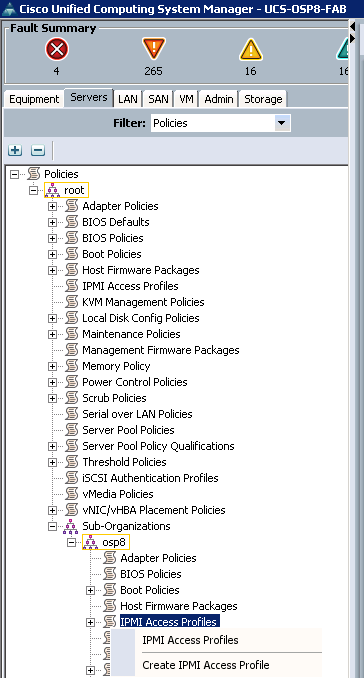The height and width of the screenshot is (678, 364).
Task: Select the highlighted osp8 IPMI Access Profiles
Action: (x=169, y=622)
